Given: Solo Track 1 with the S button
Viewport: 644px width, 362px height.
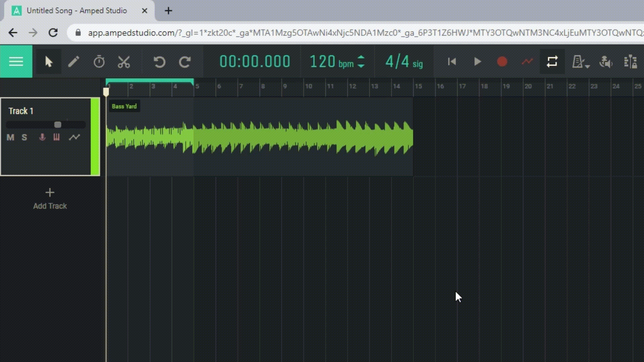Looking at the screenshot, I should click(24, 137).
